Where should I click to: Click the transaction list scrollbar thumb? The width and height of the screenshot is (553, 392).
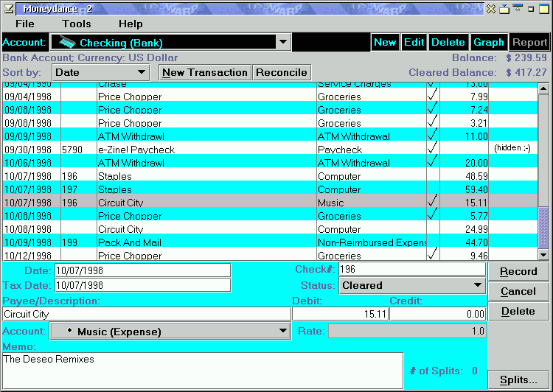tap(543, 228)
